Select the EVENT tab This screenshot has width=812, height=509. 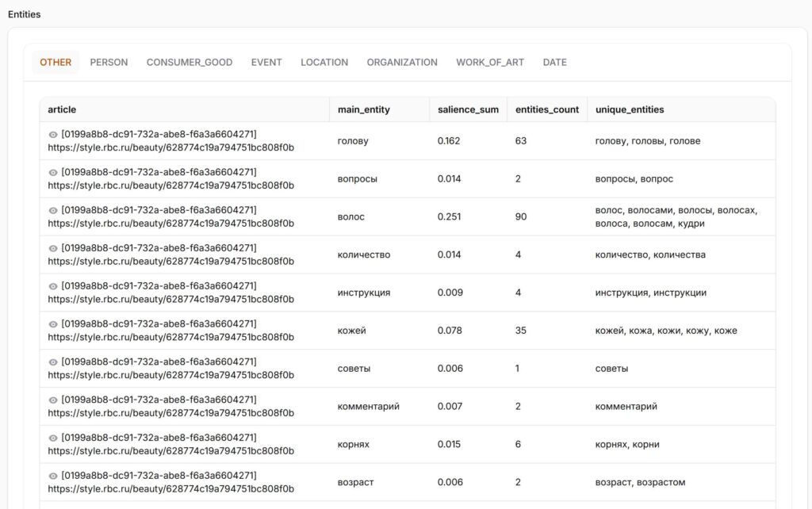pyautogui.click(x=266, y=63)
